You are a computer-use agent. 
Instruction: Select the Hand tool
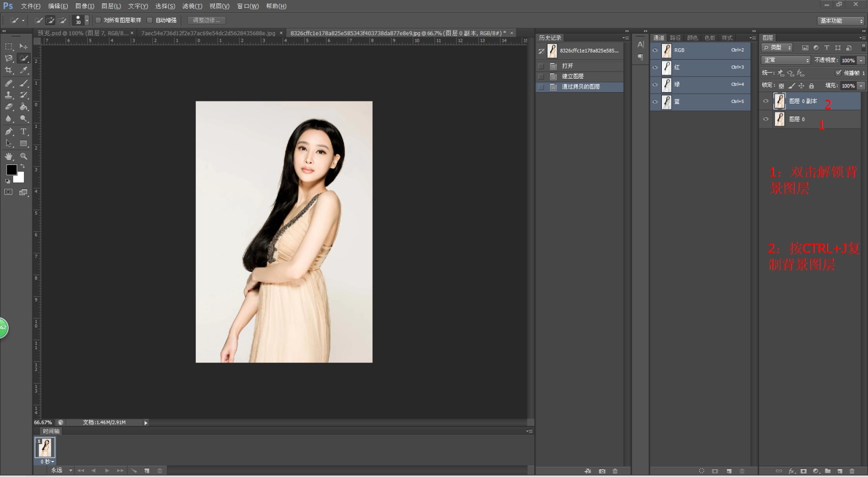[9, 156]
